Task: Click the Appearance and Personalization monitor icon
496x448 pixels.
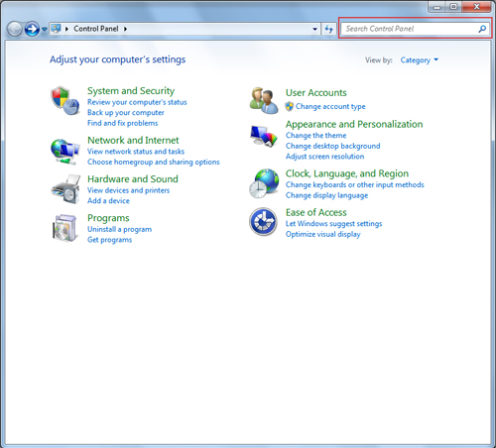Action: click(264, 137)
